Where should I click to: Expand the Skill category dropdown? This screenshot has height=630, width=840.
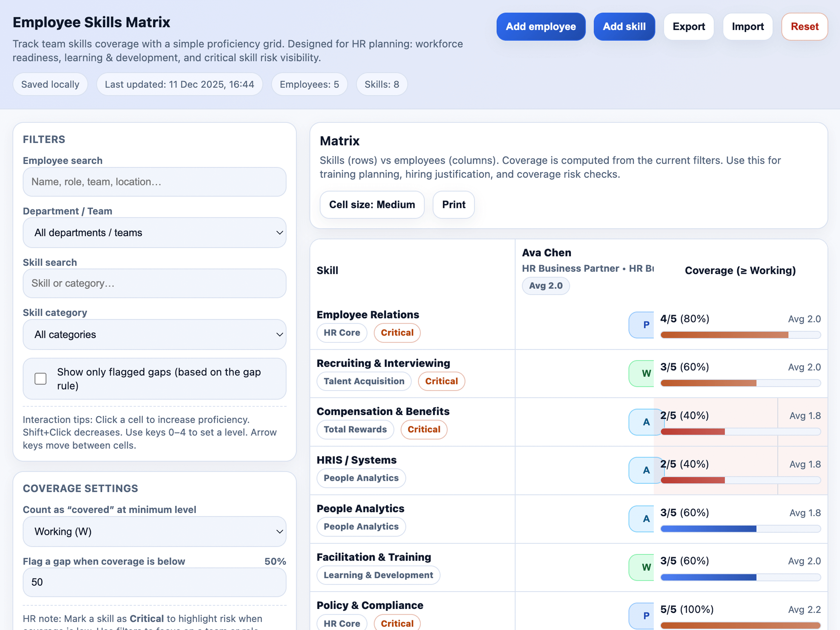point(155,335)
